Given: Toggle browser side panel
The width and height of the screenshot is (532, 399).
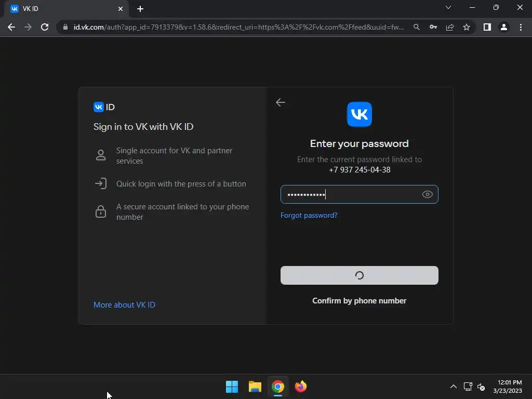Looking at the screenshot, I should tap(487, 27).
